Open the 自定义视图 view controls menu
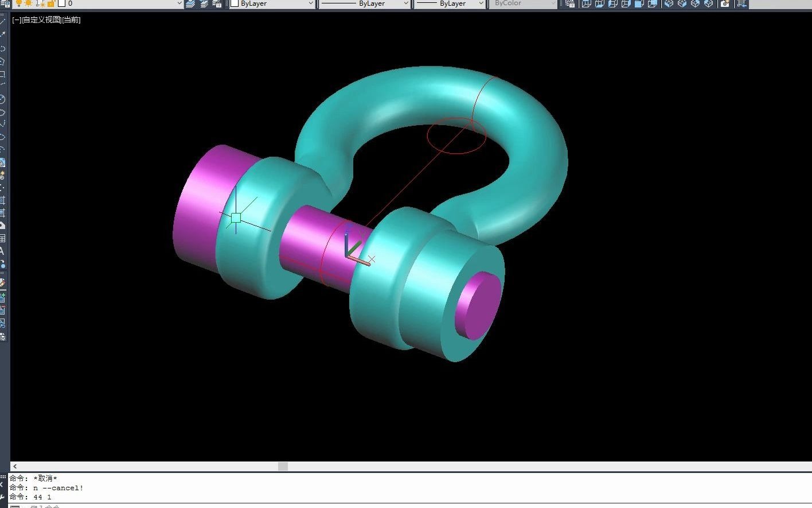812x508 pixels. 41,20
